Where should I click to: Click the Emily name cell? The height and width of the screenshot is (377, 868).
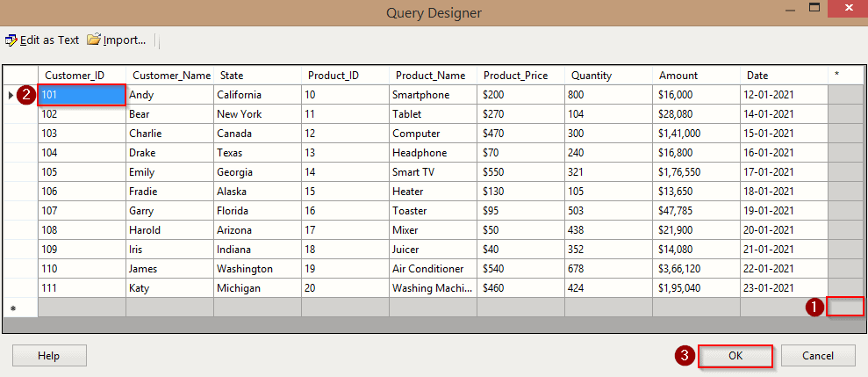[170, 172]
